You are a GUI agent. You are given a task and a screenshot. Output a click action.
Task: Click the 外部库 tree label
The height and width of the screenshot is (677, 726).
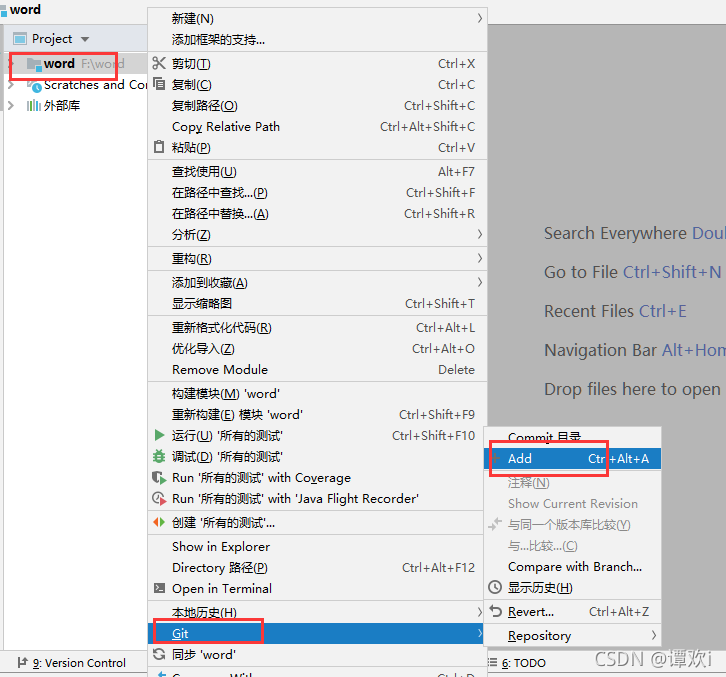click(62, 106)
